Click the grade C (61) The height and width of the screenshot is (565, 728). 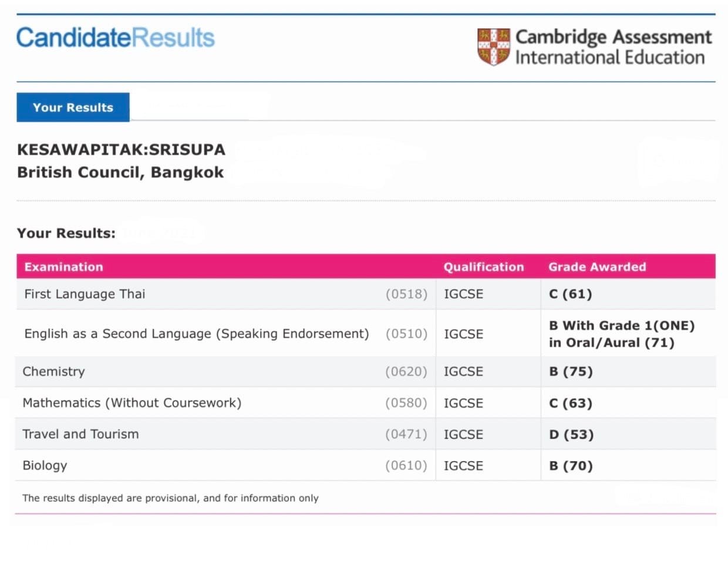tap(571, 294)
